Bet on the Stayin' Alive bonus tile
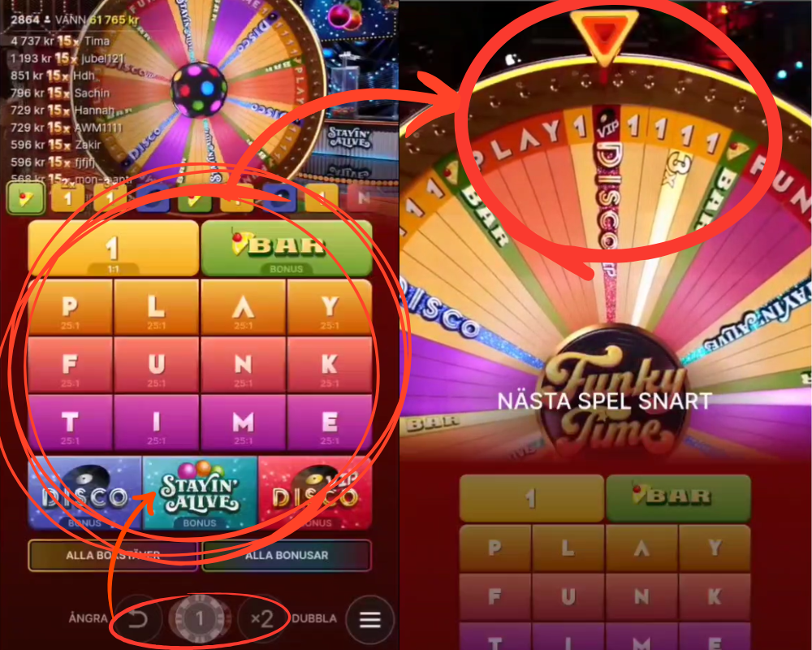The image size is (812, 650). pyautogui.click(x=200, y=493)
